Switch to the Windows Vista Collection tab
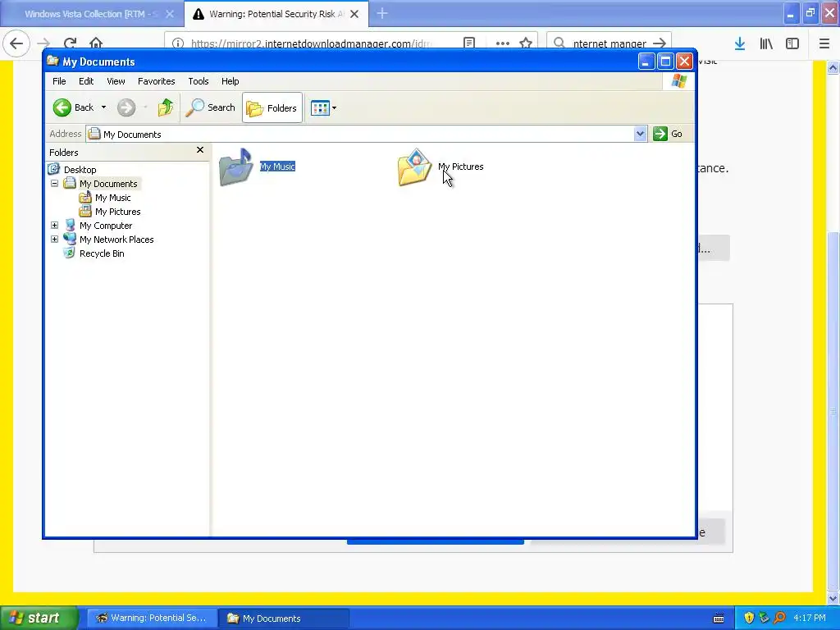The height and width of the screenshot is (630, 840). 91,14
